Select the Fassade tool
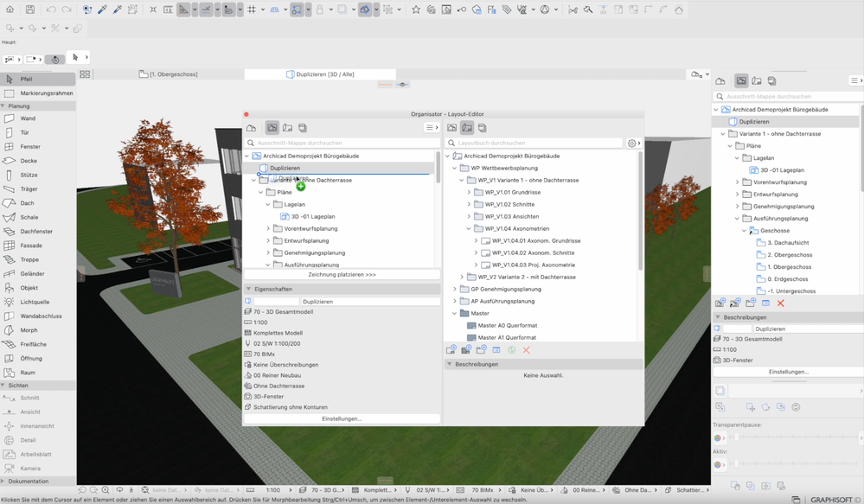864x504 pixels. coord(31,246)
